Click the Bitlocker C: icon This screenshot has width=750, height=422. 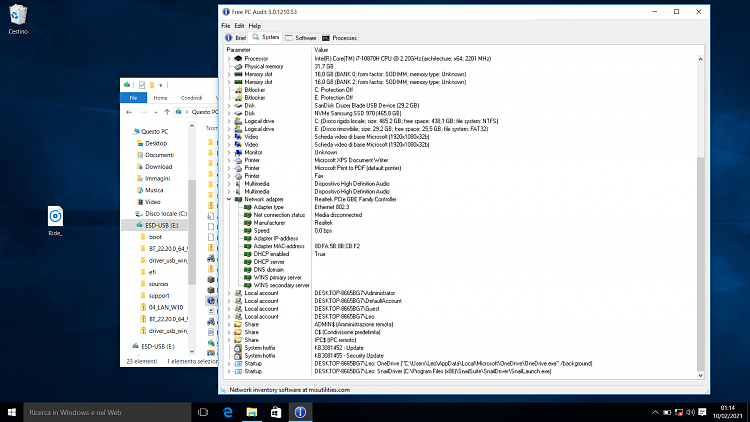click(238, 90)
